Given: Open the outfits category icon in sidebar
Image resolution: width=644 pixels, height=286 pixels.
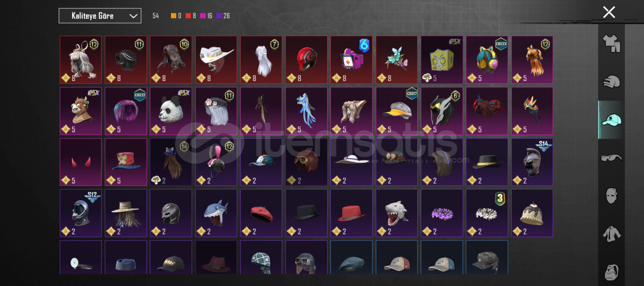Looking at the screenshot, I should (x=611, y=43).
